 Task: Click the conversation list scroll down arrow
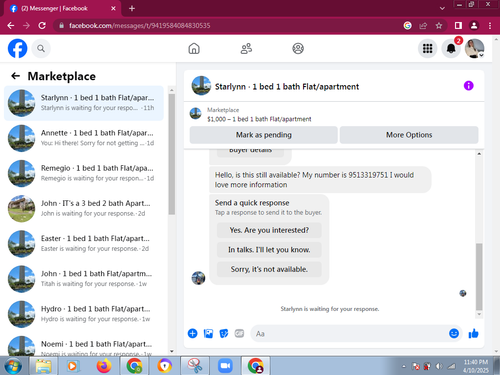tap(172, 351)
